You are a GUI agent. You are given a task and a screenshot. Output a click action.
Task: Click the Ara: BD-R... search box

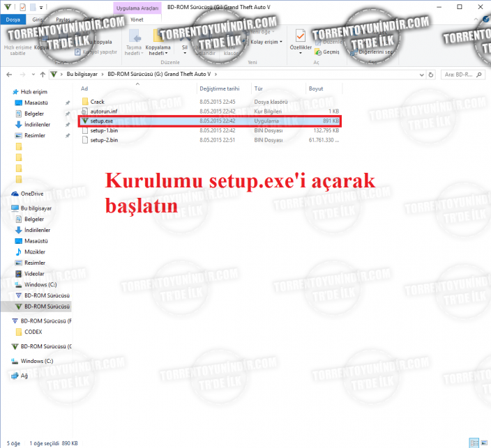[x=463, y=75]
